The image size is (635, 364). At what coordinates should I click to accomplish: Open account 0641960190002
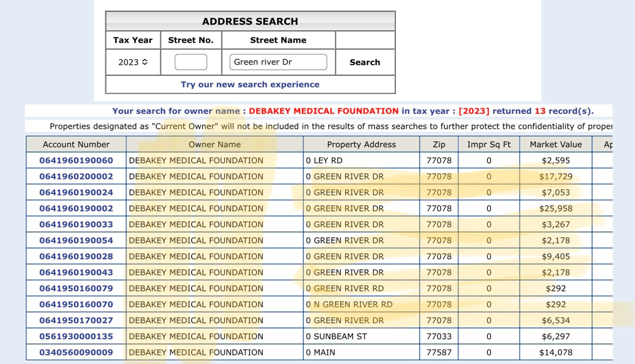click(x=76, y=208)
